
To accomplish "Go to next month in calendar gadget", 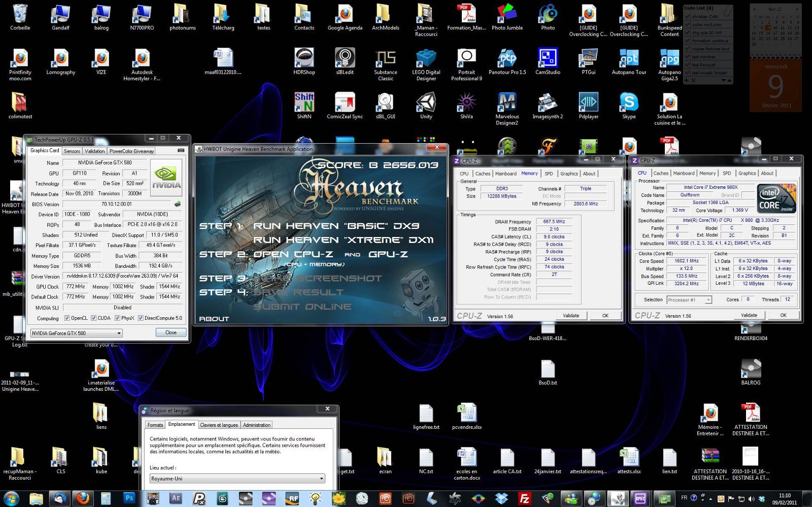I will 797,9.
